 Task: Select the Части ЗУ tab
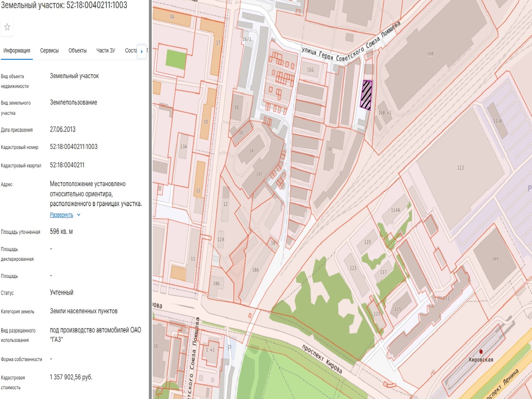tap(106, 51)
